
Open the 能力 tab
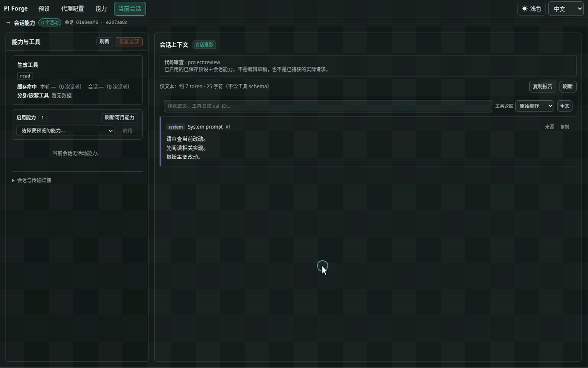tap(101, 9)
